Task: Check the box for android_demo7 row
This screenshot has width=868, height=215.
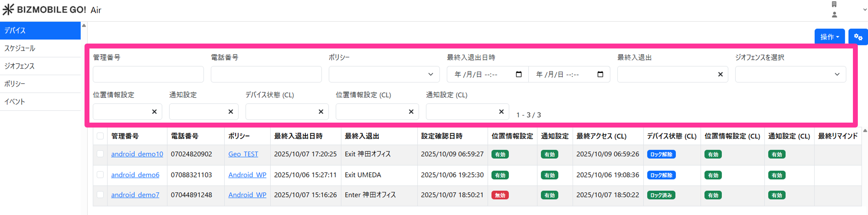Action: (x=100, y=195)
